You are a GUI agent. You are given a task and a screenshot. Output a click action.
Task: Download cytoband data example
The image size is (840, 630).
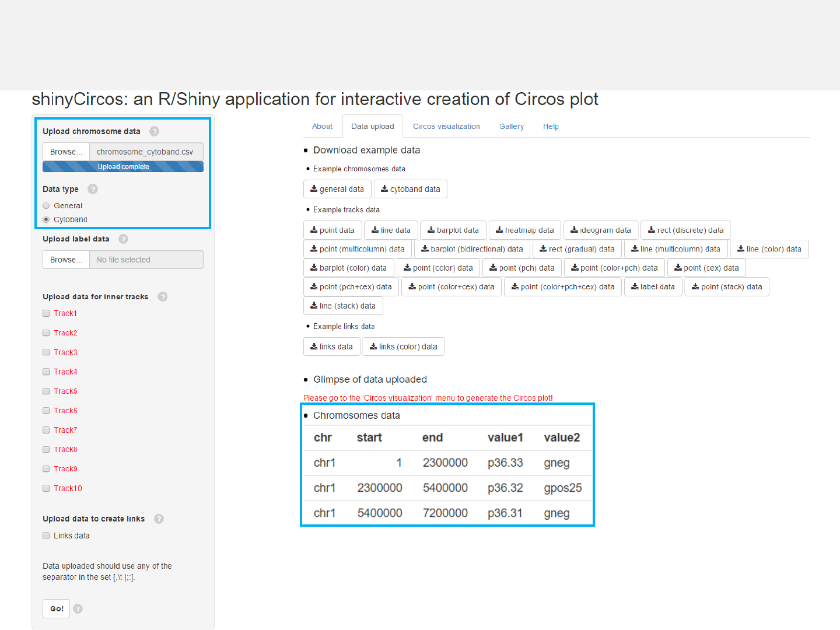coord(411,189)
